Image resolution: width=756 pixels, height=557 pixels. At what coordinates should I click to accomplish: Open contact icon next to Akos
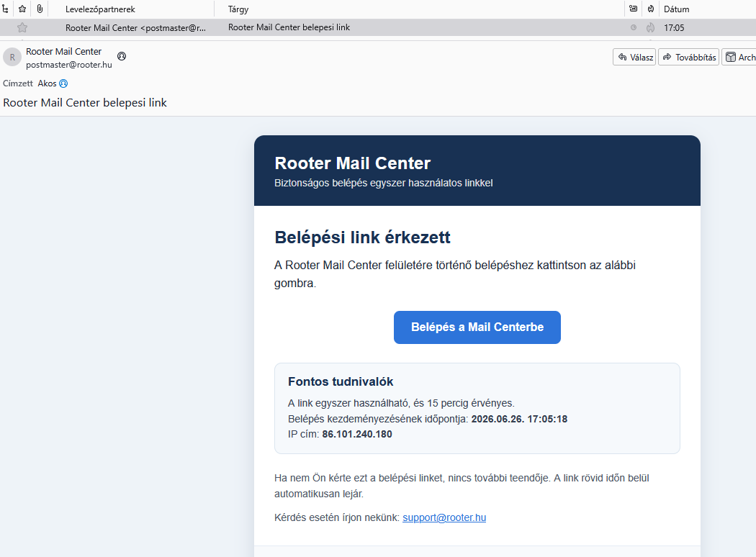(63, 83)
